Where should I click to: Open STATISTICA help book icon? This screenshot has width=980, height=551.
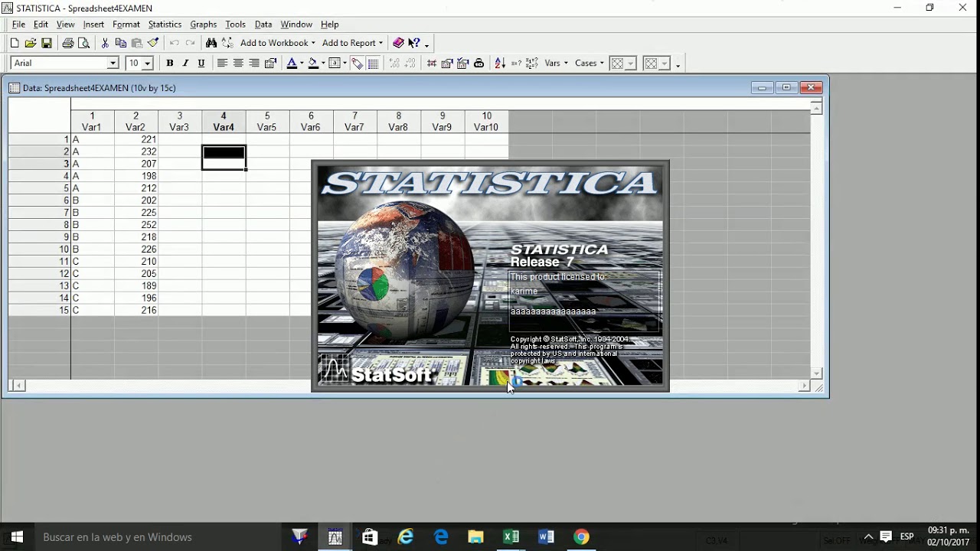click(x=398, y=43)
